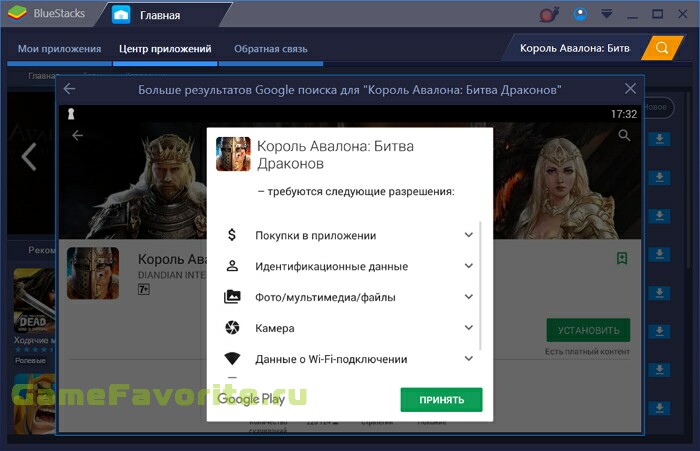The width and height of the screenshot is (700, 451).
Task: Click the BlueStacks logo icon
Action: point(17,13)
